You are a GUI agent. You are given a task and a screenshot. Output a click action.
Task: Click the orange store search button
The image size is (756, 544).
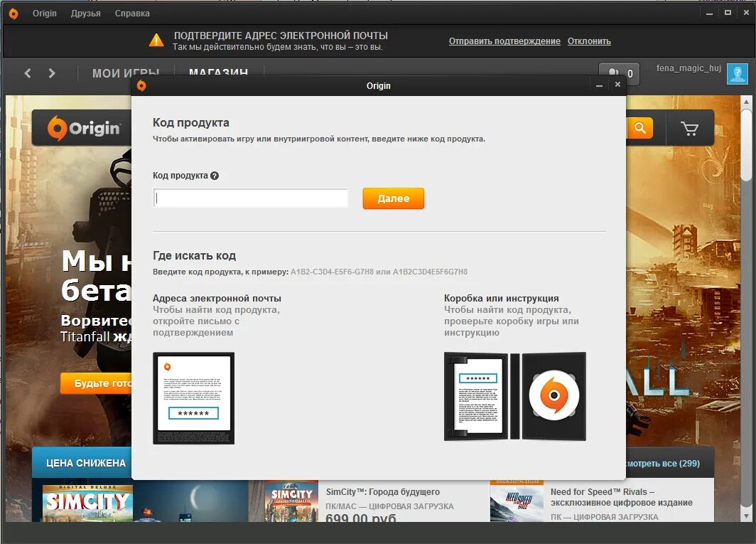point(639,128)
